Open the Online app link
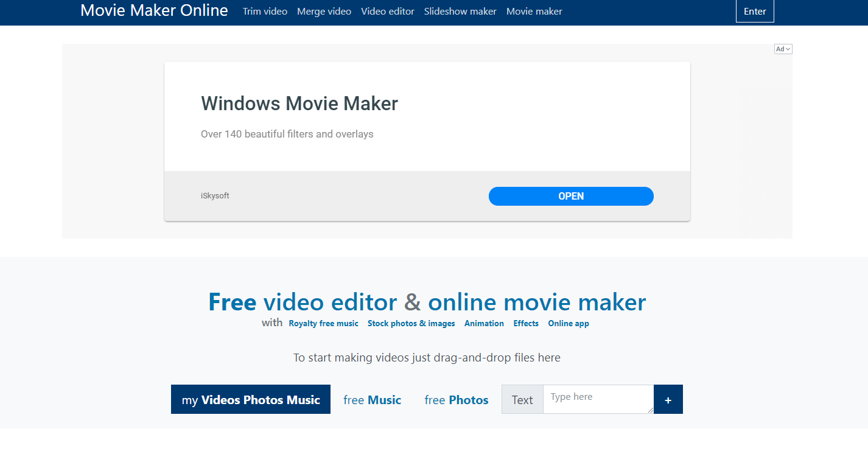Viewport: 868px width, 468px height. 569,323
